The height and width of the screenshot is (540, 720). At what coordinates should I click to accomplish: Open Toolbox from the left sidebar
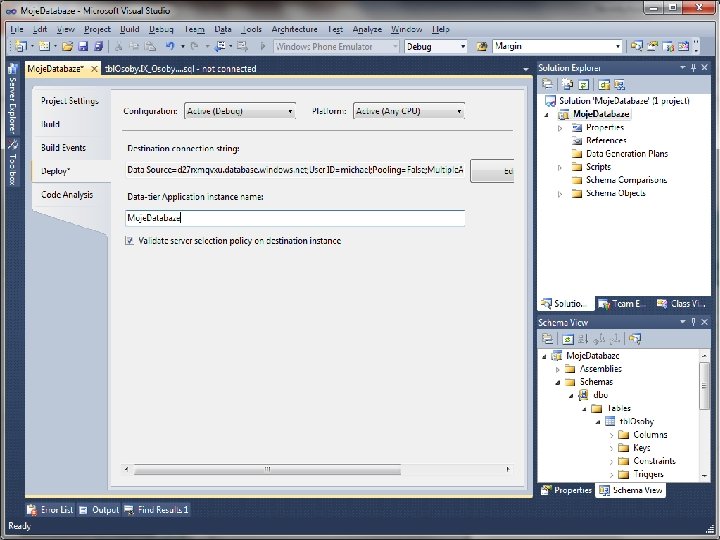pyautogui.click(x=12, y=163)
